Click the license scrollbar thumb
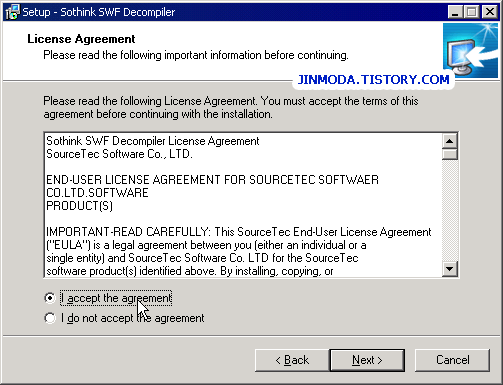 pyautogui.click(x=450, y=154)
